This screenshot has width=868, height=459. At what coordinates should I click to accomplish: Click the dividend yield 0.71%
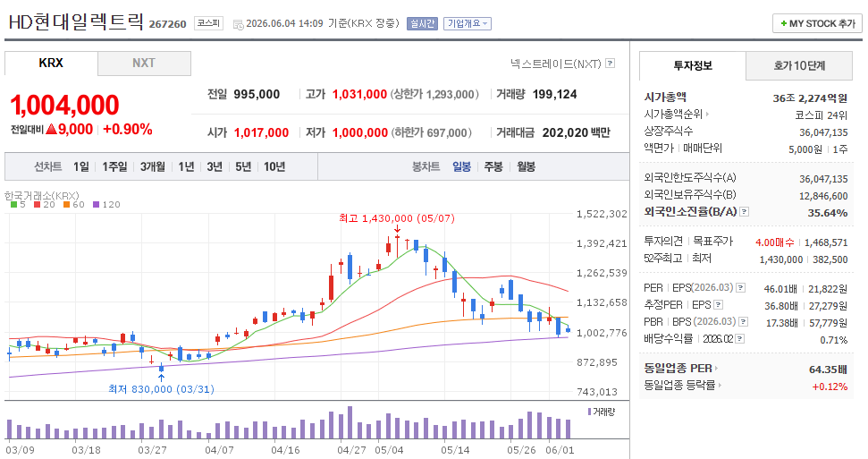pyautogui.click(x=834, y=340)
